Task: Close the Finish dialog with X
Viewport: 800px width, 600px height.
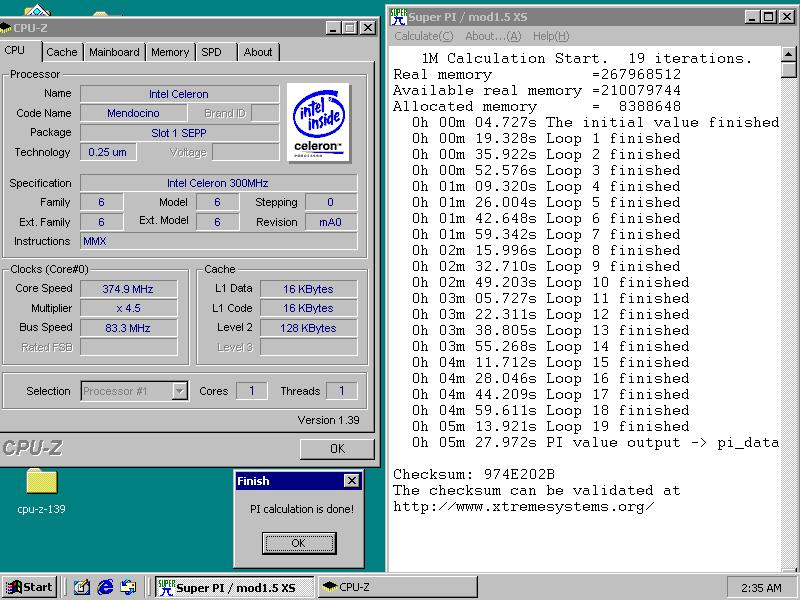Action: tap(352, 481)
